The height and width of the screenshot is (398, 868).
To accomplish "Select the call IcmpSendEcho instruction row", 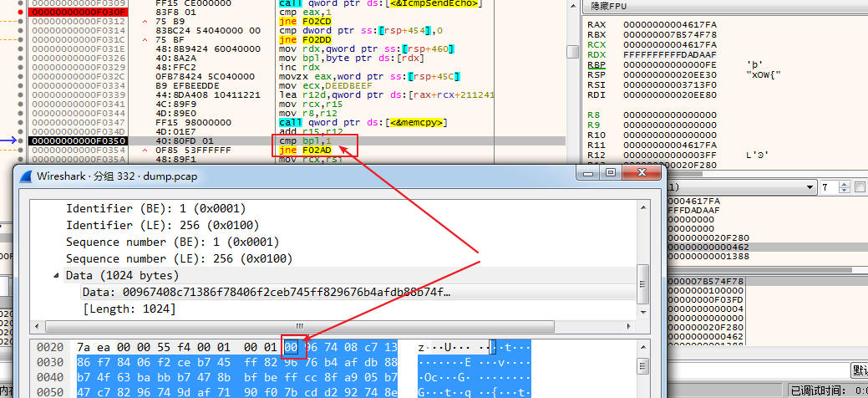I will tap(381, 3).
